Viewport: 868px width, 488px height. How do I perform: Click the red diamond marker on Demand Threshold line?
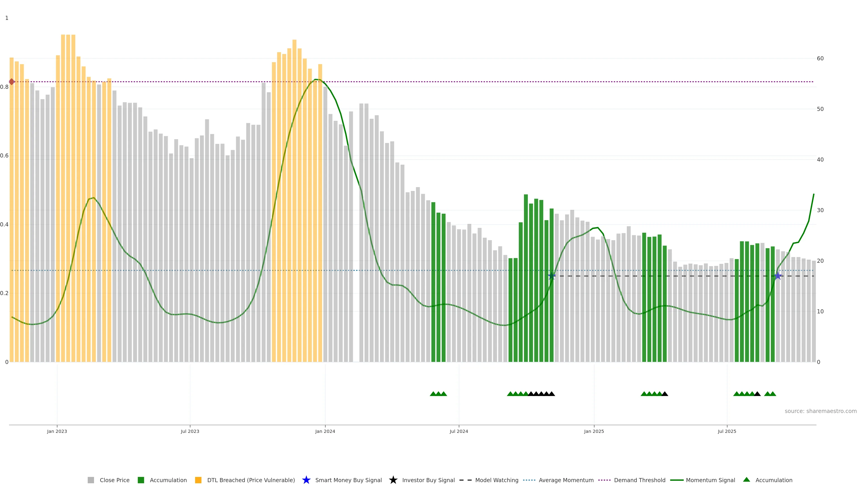[12, 82]
